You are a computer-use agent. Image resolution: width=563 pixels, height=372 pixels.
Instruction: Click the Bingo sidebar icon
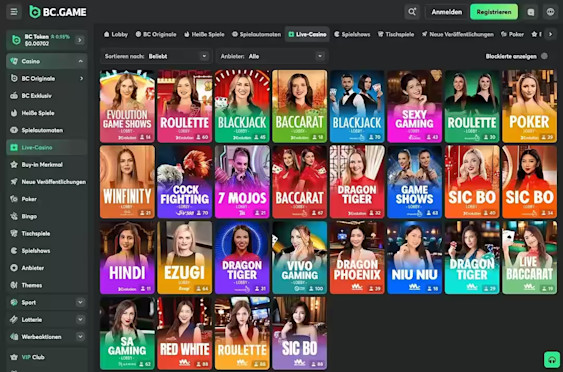tap(14, 216)
